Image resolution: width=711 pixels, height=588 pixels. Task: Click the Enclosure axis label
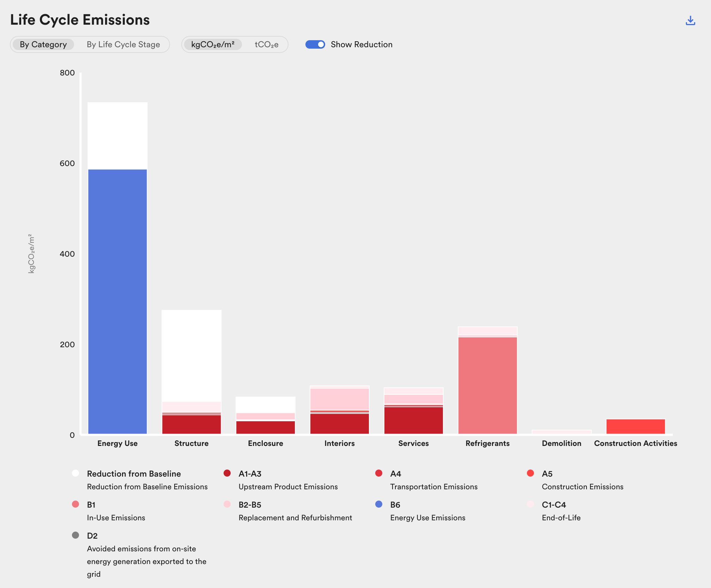[x=266, y=443]
